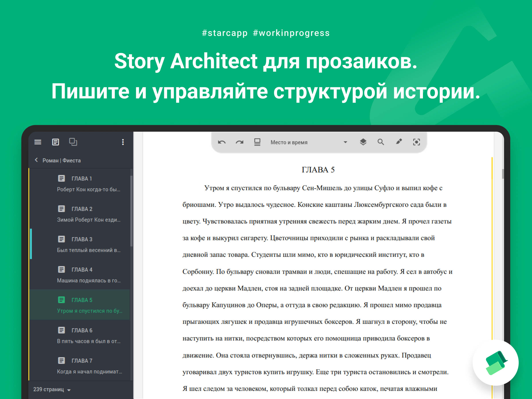The height and width of the screenshot is (399, 532).
Task: Click the line starting 'Я шел следом за человеком'
Action: pyautogui.click(x=309, y=389)
